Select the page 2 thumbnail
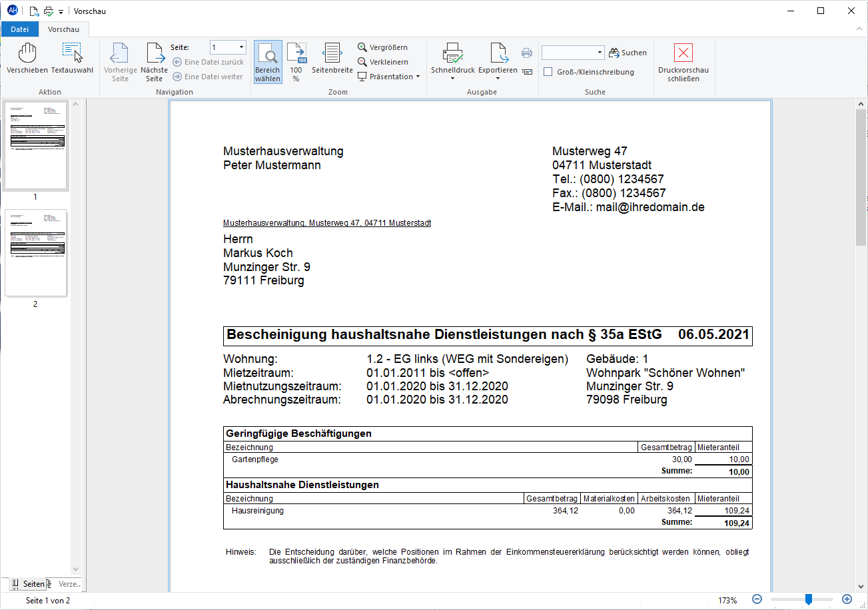 click(35, 253)
